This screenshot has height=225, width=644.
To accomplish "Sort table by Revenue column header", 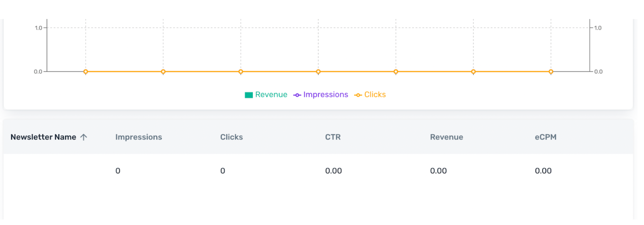I will click(x=446, y=137).
